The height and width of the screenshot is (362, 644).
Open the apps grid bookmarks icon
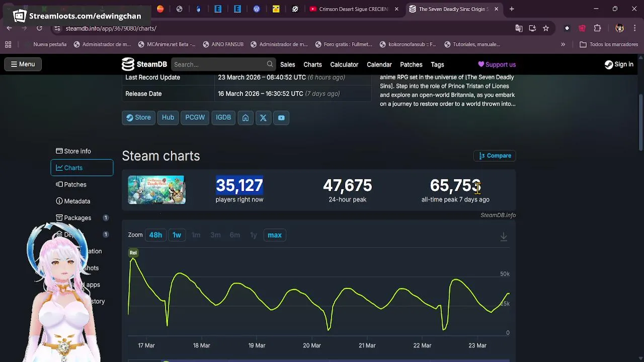pos(8,44)
